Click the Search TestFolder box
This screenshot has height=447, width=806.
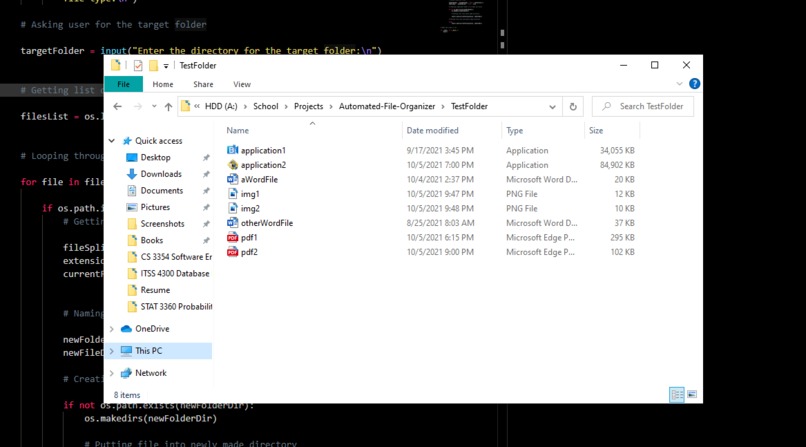pyautogui.click(x=643, y=106)
